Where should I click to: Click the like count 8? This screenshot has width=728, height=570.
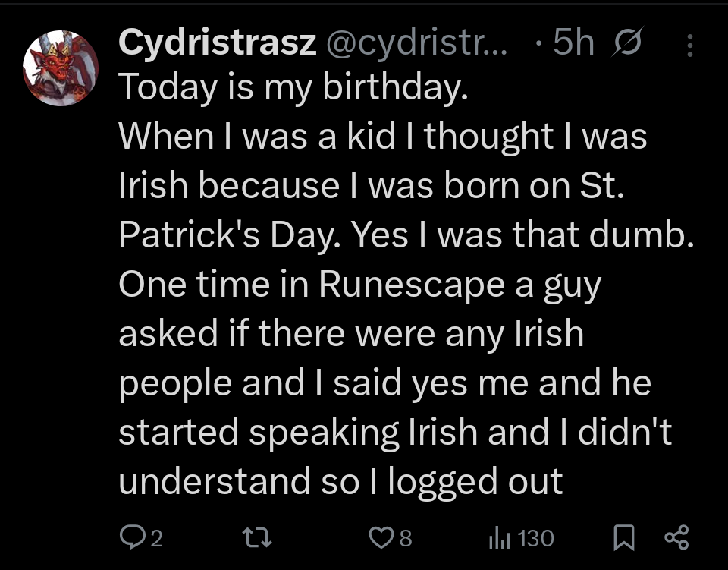(406, 539)
